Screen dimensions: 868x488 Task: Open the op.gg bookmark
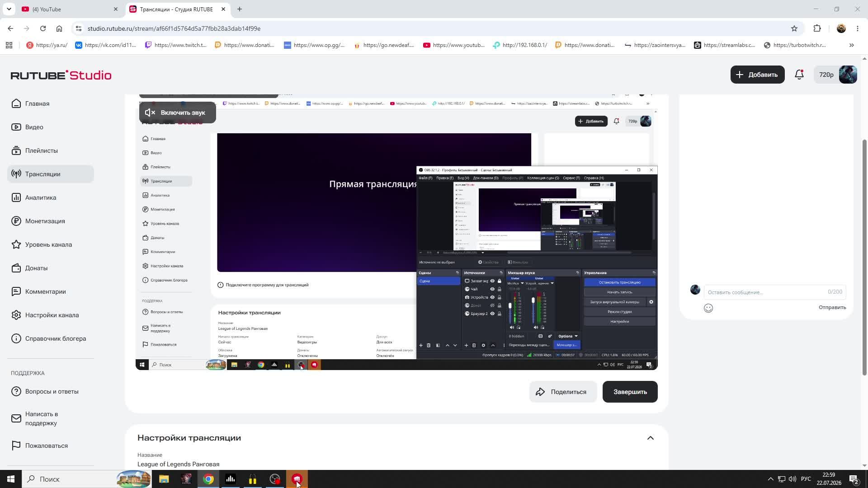coord(315,45)
